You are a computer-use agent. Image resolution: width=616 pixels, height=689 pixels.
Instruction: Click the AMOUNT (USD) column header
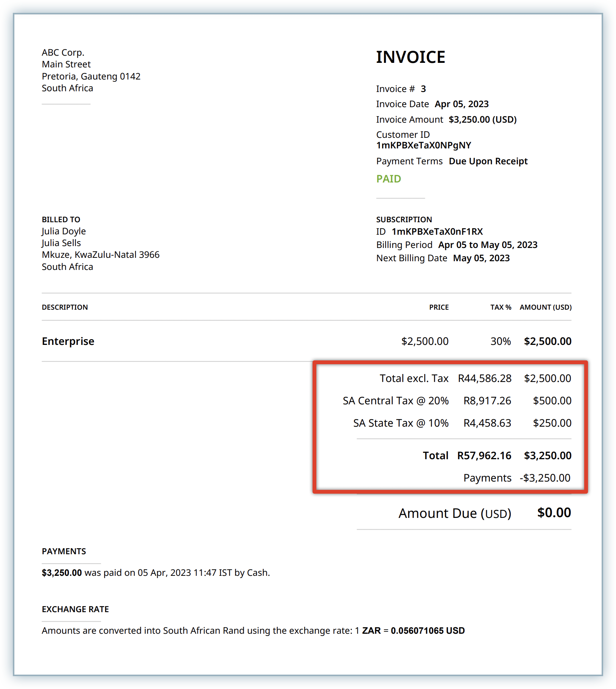[545, 307]
